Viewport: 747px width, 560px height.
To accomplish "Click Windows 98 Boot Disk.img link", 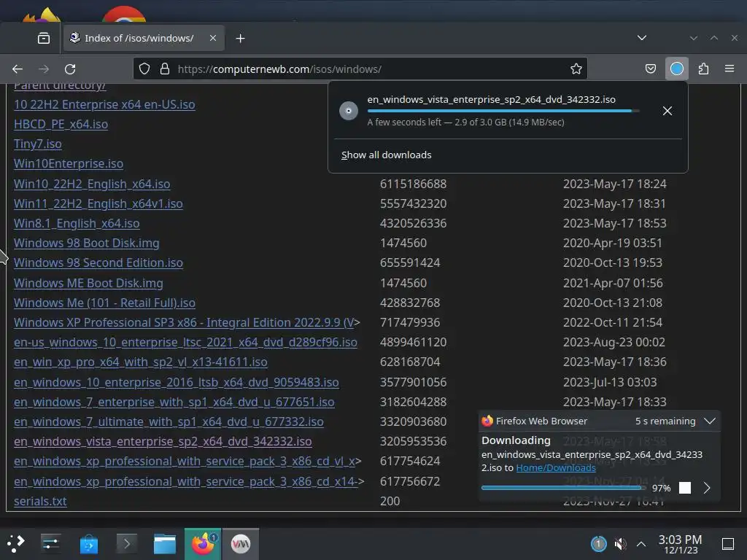I will (x=87, y=243).
